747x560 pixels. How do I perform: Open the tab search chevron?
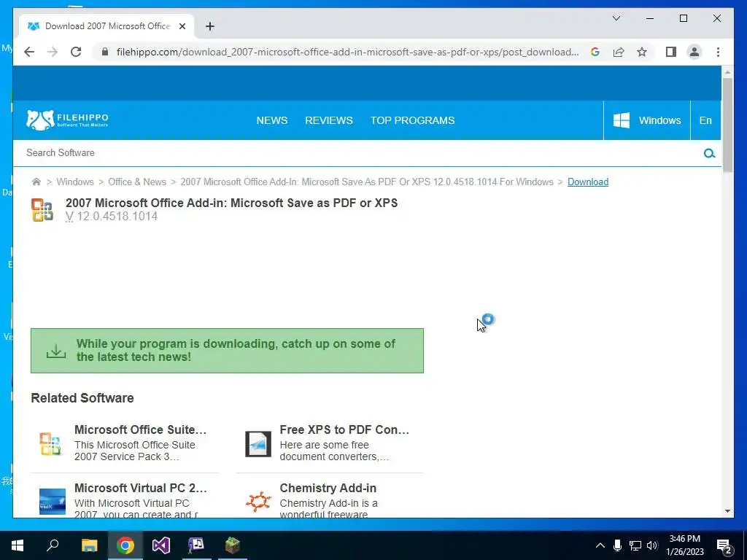(x=616, y=18)
